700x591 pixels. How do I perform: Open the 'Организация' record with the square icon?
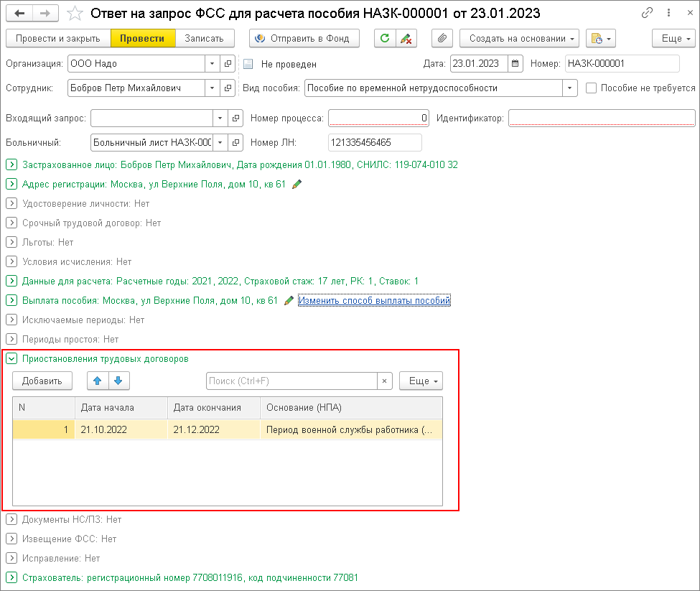(228, 64)
